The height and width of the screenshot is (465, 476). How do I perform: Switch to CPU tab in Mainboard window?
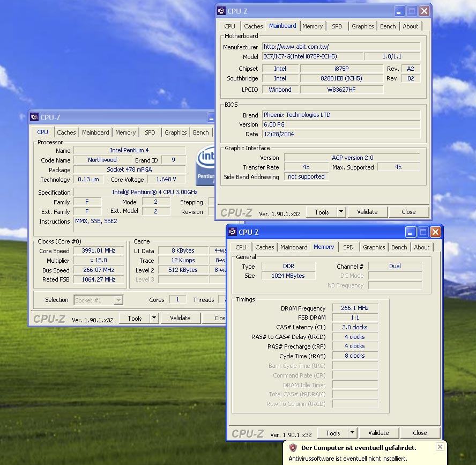[229, 26]
